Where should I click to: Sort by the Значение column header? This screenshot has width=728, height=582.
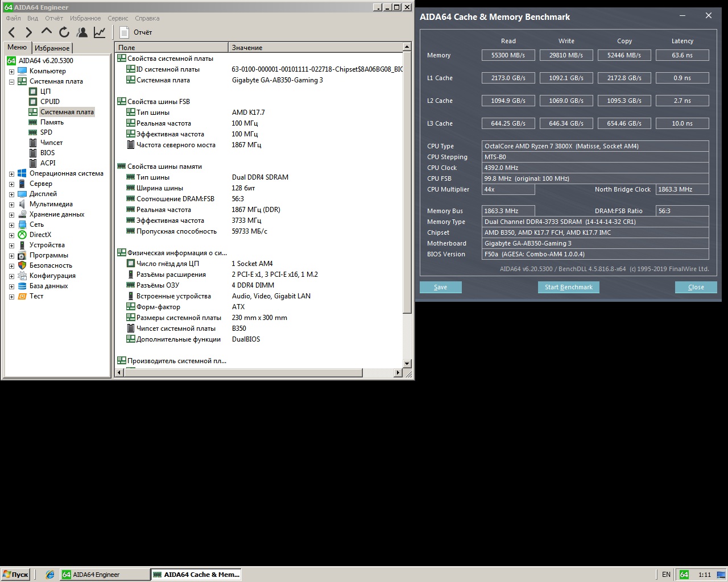(315, 48)
